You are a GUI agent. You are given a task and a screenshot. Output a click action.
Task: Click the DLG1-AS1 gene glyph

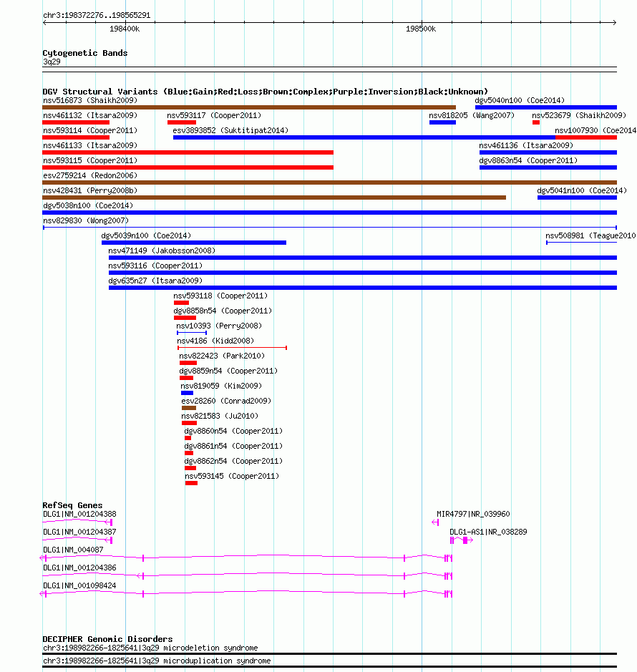461,540
